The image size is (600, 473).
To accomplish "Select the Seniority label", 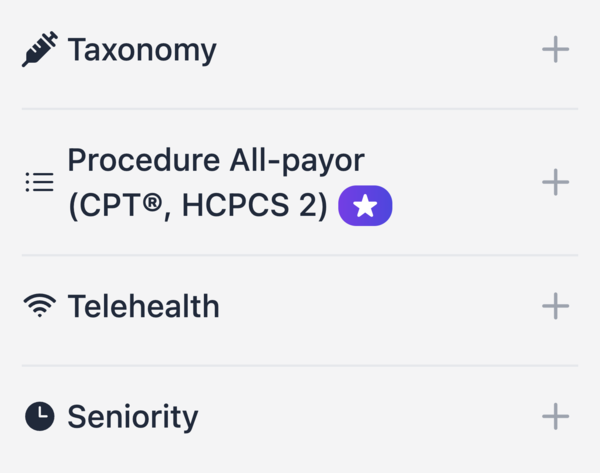I will click(133, 416).
